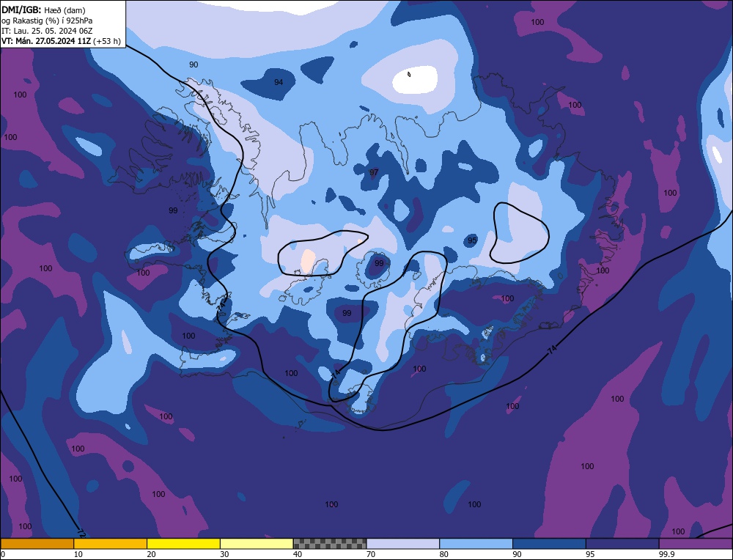Select the header line "og Rakastig (%) í 925hPa"
Image resolution: width=733 pixels, height=560 pixels.
(47, 21)
